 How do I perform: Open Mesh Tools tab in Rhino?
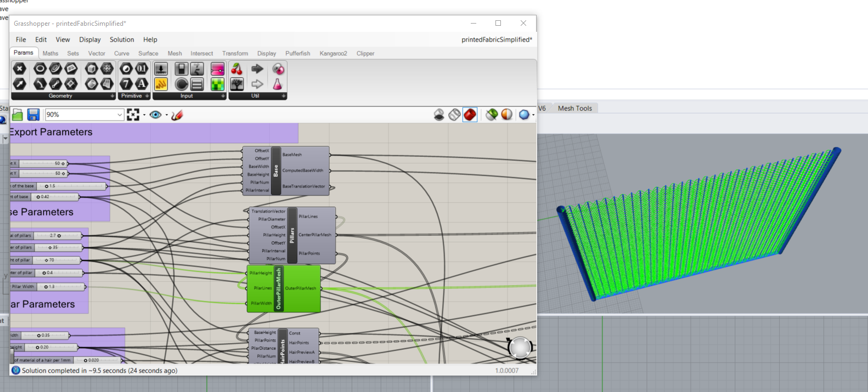[x=575, y=108]
